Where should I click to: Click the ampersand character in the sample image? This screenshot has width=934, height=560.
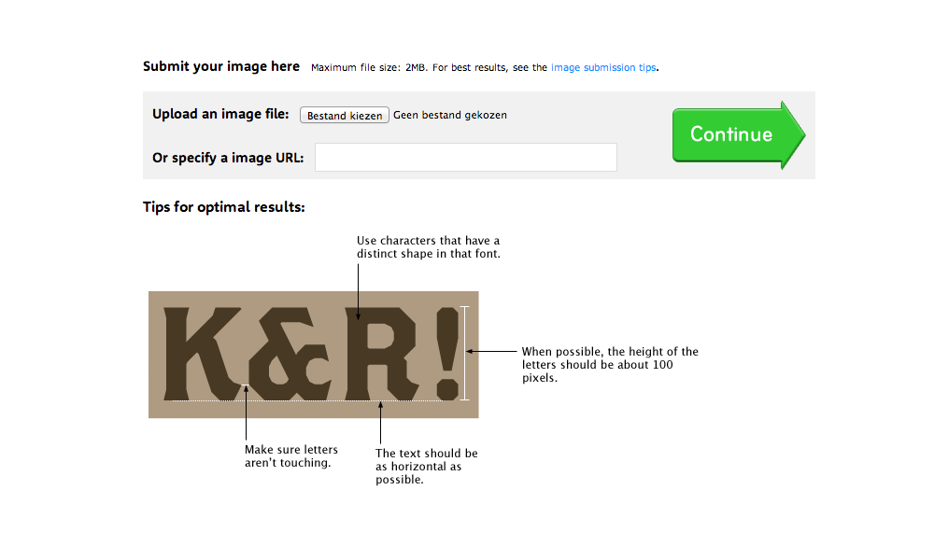[x=290, y=354]
